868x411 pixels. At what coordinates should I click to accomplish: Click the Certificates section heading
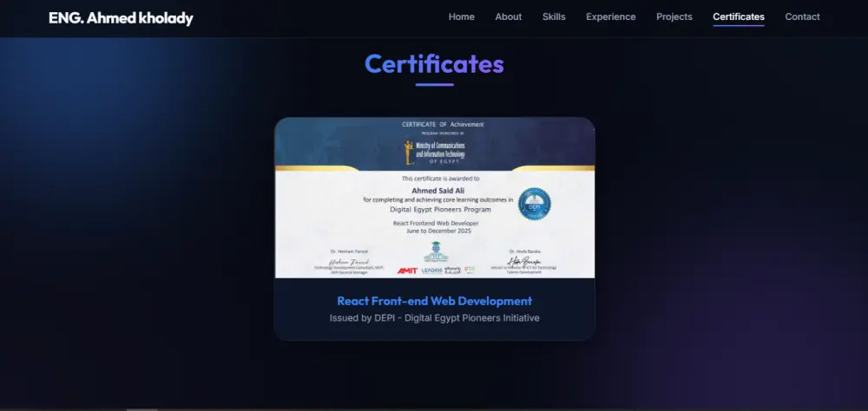435,63
